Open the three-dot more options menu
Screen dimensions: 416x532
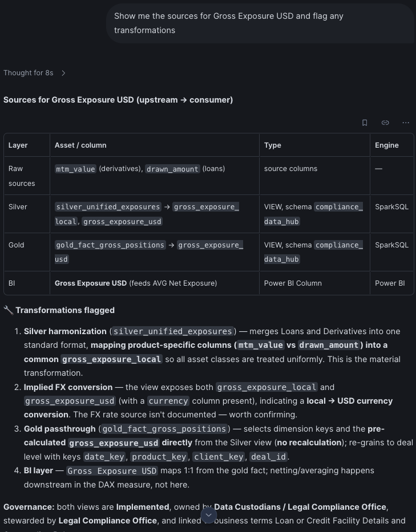(406, 123)
